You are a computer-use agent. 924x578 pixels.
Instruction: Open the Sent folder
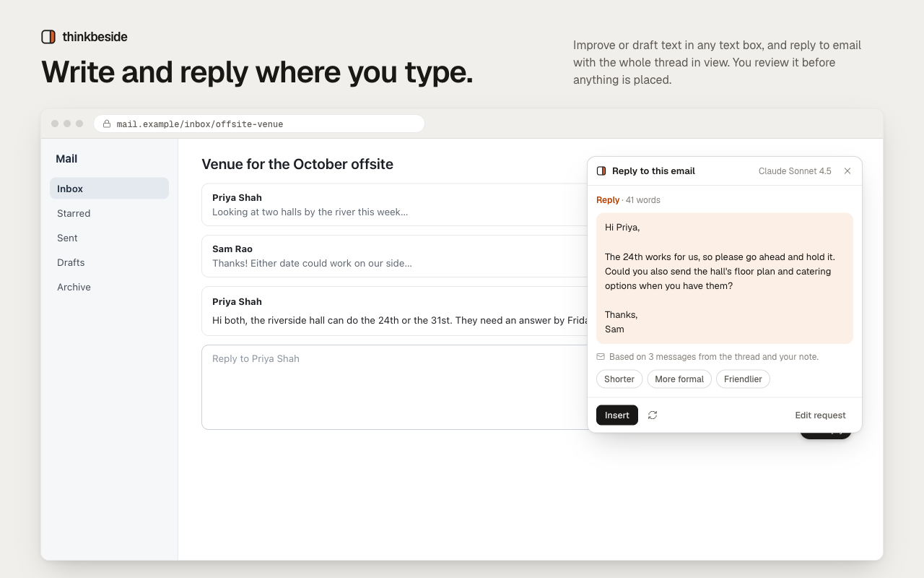tap(109, 238)
